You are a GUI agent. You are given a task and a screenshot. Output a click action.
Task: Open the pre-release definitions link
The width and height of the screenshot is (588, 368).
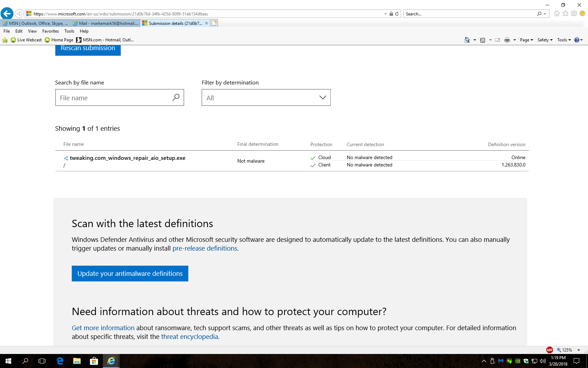coord(205,248)
